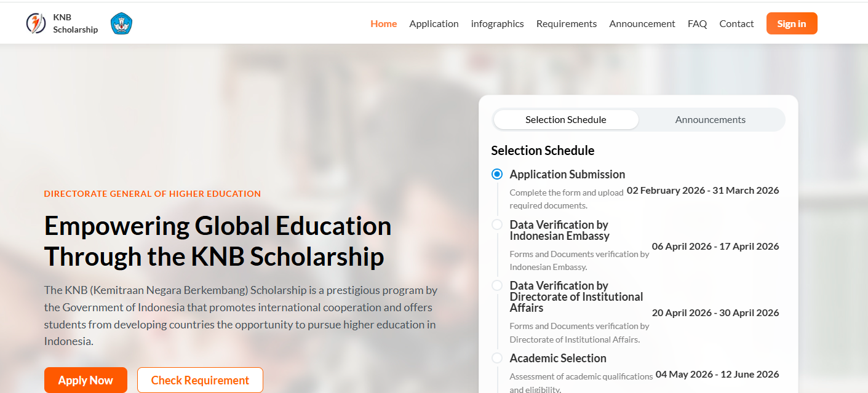Click the Check Requirement button
Viewport: 868px width, 393px height.
pos(200,380)
